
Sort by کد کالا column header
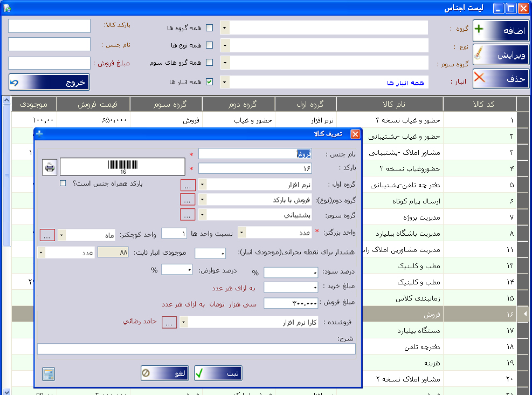(x=479, y=104)
